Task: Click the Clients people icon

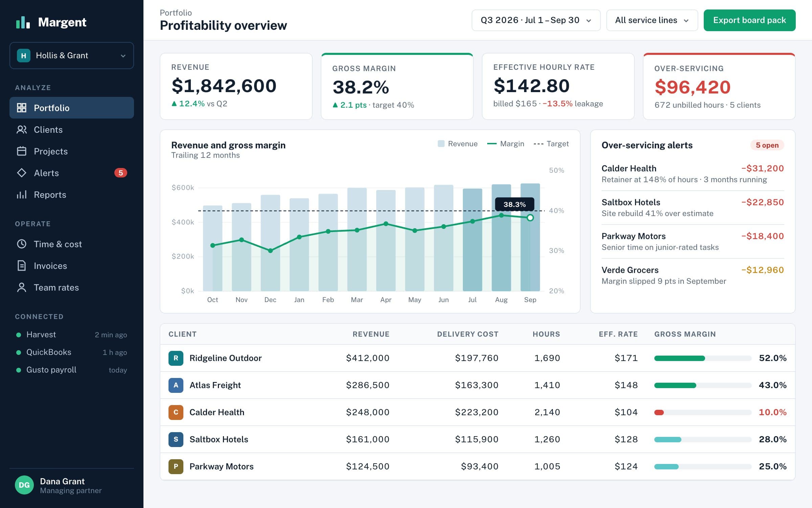Action: point(22,129)
